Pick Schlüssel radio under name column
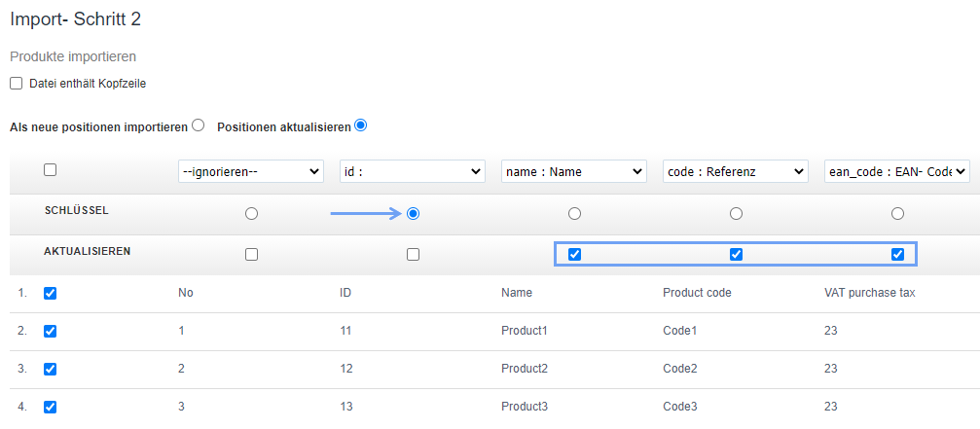The width and height of the screenshot is (980, 429). click(574, 213)
